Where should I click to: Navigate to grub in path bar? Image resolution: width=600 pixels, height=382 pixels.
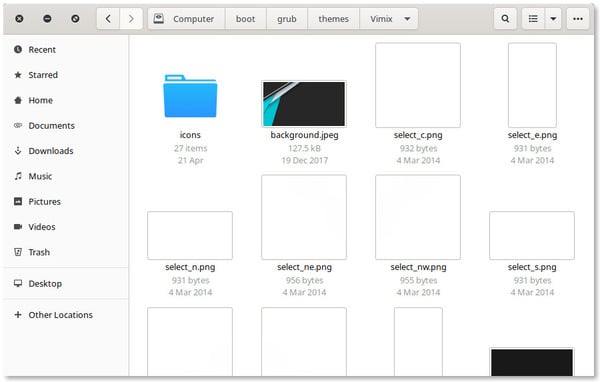click(287, 19)
